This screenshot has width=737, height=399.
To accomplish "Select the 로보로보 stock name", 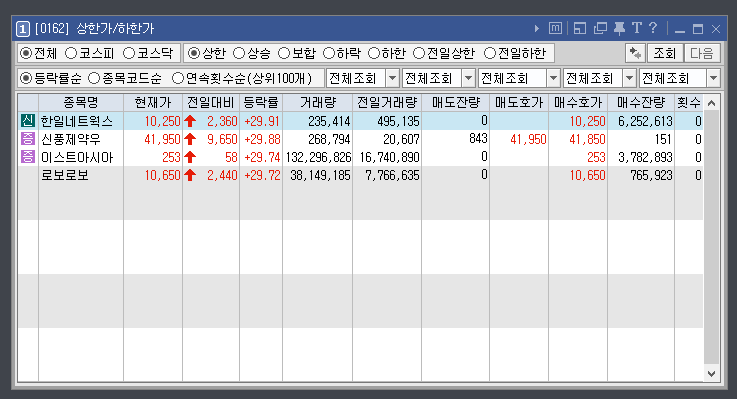I will tap(64, 175).
